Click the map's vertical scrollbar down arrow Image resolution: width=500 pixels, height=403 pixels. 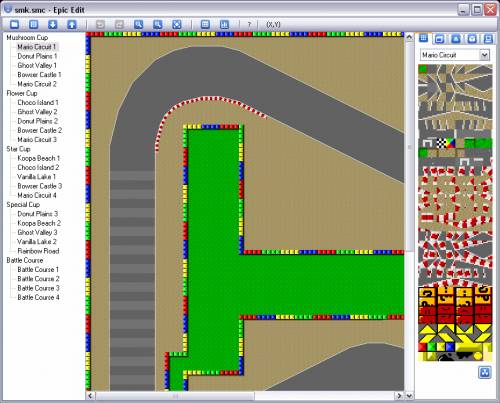click(409, 396)
